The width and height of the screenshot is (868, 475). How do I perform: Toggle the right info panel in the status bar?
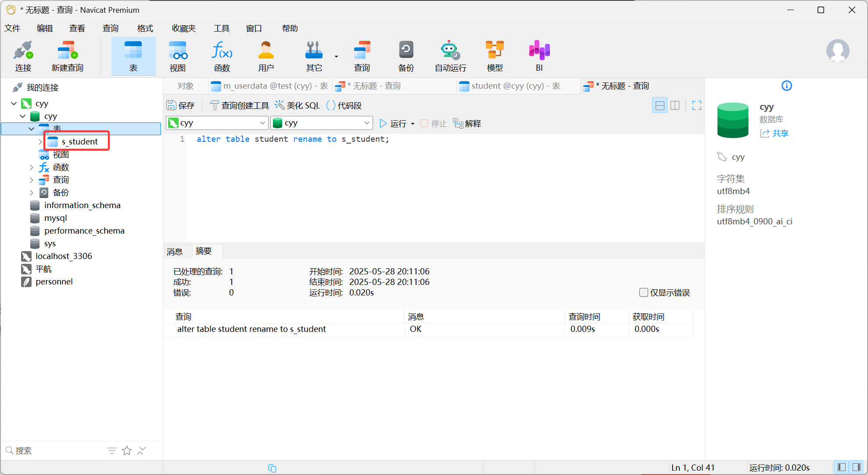[x=856, y=467]
